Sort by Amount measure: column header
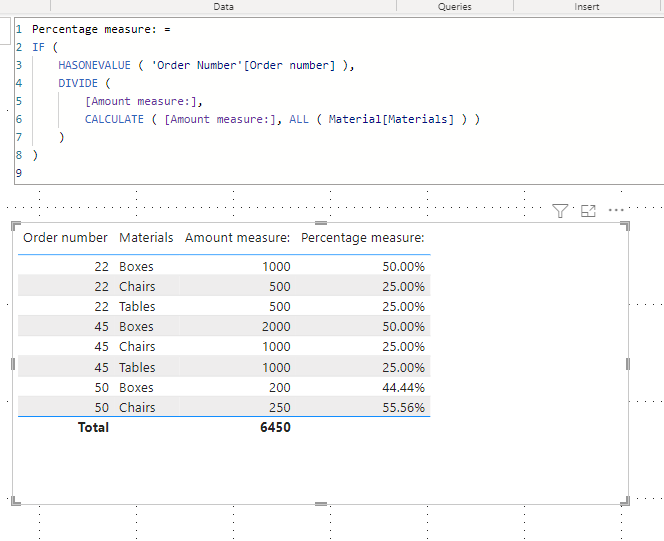 tap(237, 237)
